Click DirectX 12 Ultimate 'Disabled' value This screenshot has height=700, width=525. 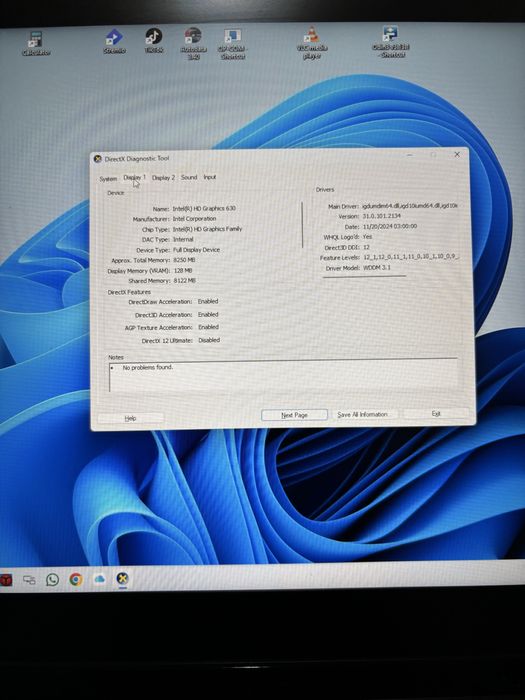point(209,340)
